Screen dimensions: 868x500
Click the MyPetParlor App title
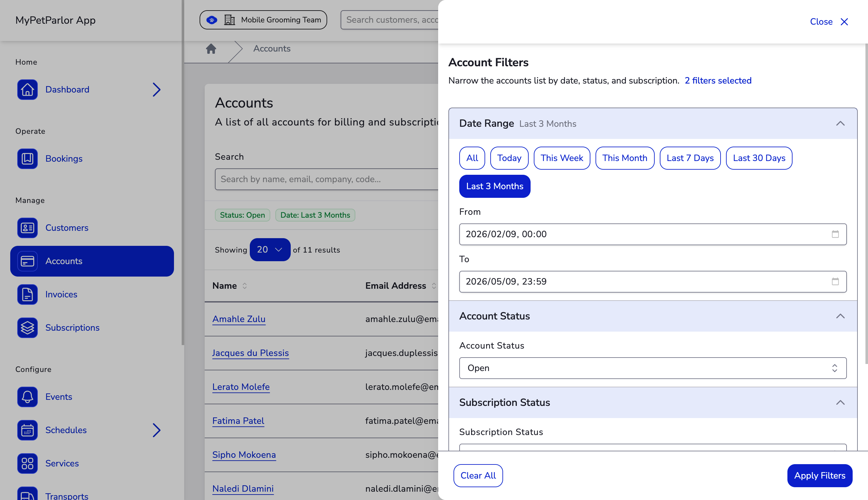[55, 20]
